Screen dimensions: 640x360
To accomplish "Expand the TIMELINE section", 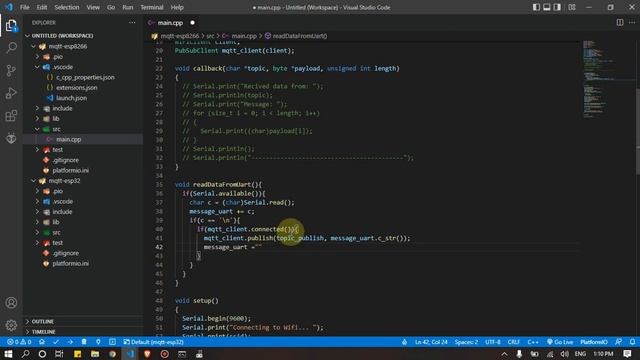I will (x=83, y=332).
